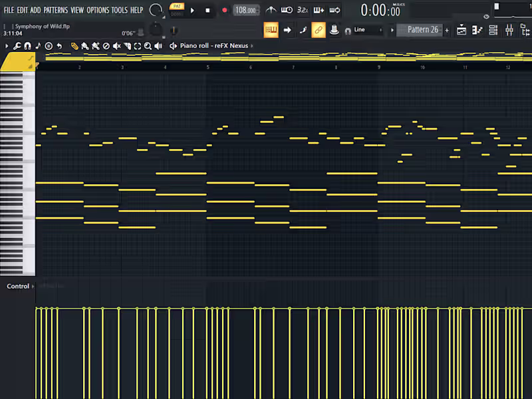Open the TOOLS menu
The image size is (532, 399).
pyautogui.click(x=120, y=10)
